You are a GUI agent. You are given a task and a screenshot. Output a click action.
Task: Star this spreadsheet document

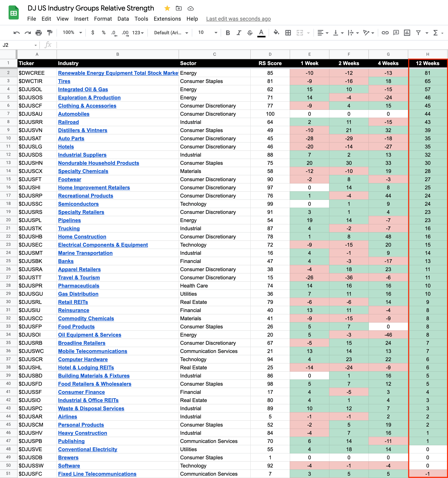(167, 8)
